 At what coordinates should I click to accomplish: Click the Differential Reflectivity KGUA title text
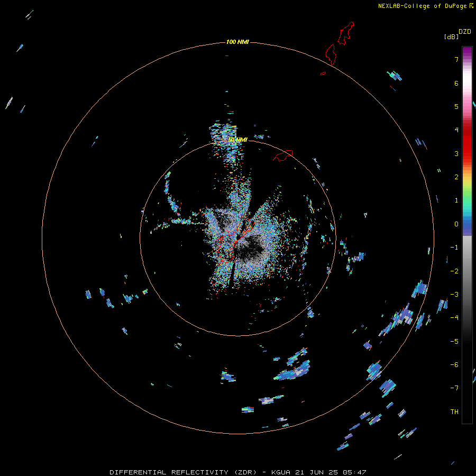pyautogui.click(x=237, y=472)
